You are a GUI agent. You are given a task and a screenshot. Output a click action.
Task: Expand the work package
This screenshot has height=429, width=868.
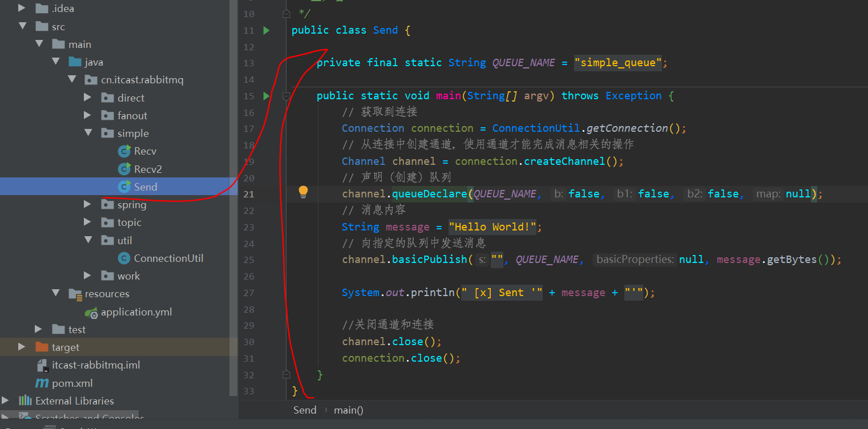point(88,276)
